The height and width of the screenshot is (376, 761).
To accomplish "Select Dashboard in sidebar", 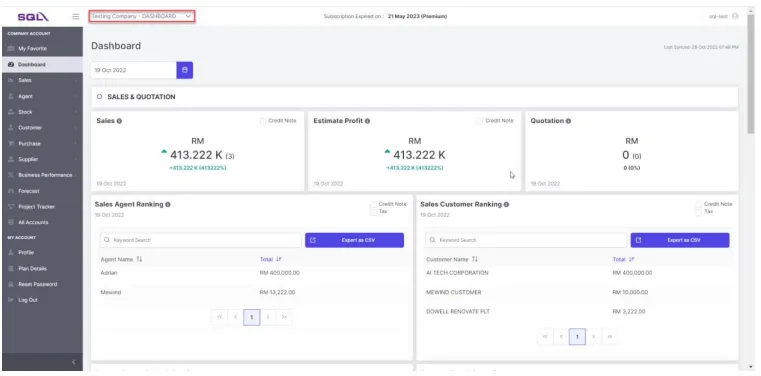I will click(42, 65).
